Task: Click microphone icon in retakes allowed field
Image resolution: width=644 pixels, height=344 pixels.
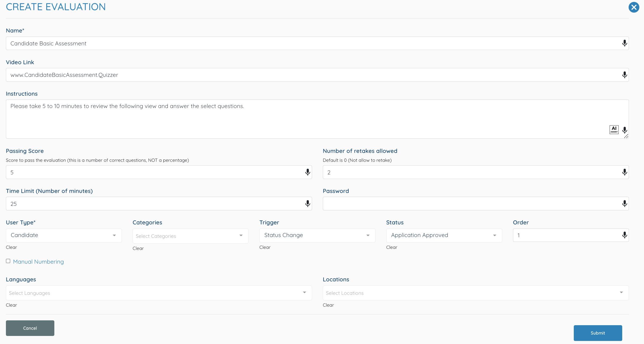Action: [624, 172]
